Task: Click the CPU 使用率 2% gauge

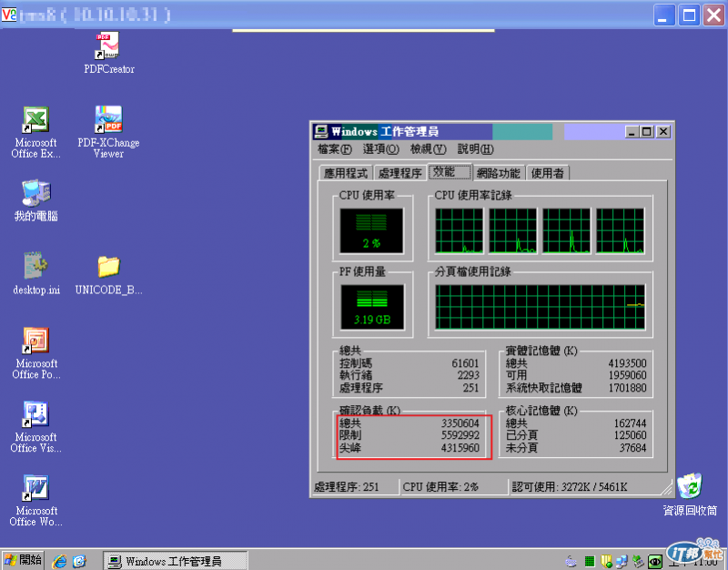Action: 371,230
